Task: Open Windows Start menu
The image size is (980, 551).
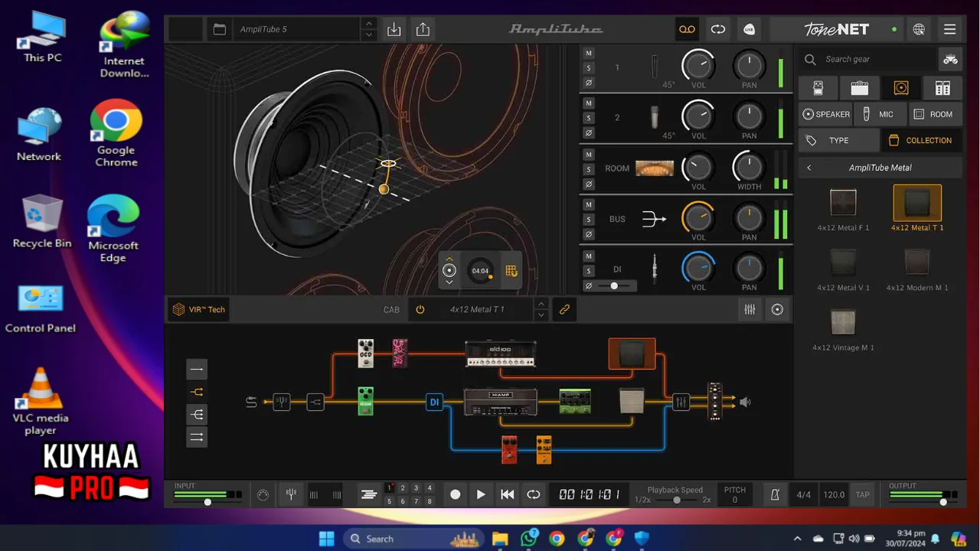Action: tap(327, 539)
